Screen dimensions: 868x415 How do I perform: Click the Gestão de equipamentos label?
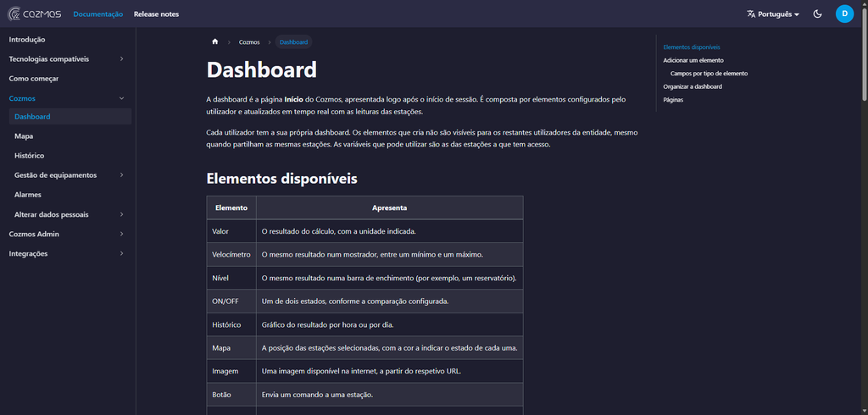coord(55,174)
